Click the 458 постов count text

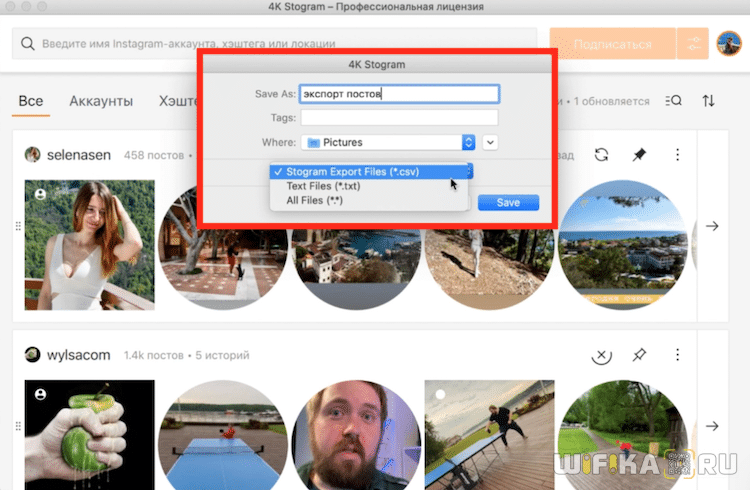[154, 156]
